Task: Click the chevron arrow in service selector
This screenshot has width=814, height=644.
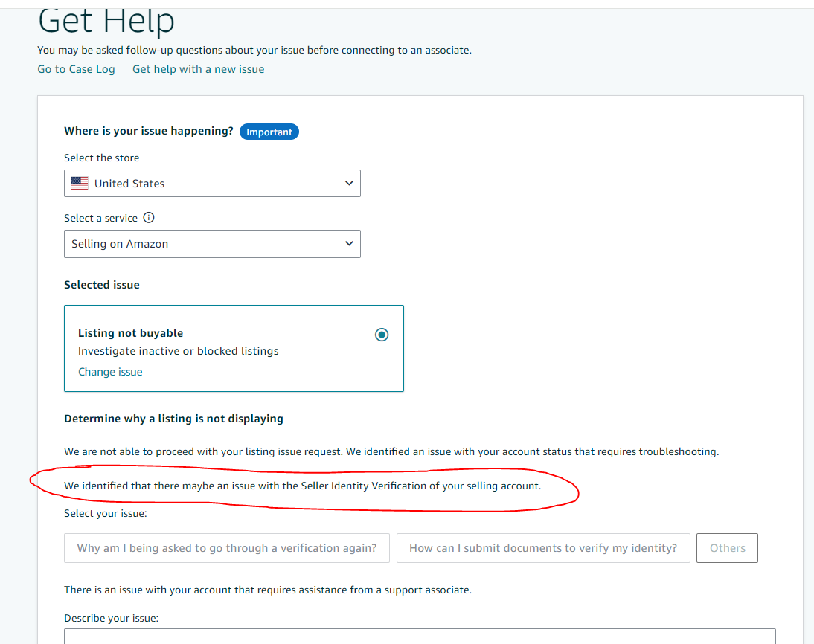Action: pyautogui.click(x=349, y=243)
